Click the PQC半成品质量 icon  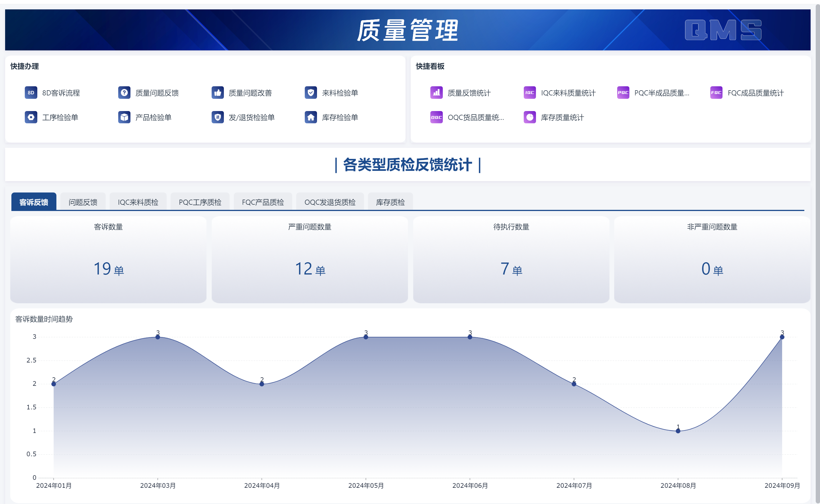pyautogui.click(x=623, y=93)
